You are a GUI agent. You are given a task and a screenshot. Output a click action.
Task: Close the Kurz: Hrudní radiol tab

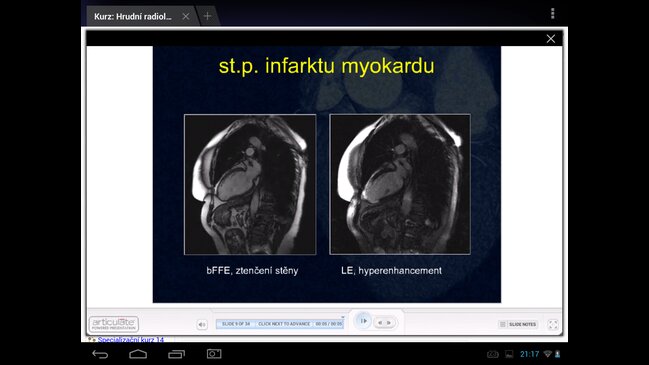186,16
